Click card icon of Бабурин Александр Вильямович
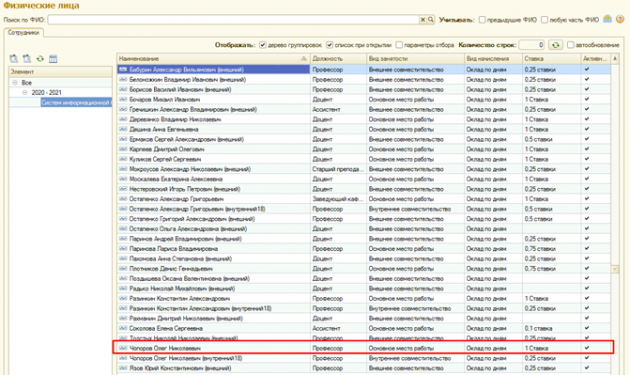 coord(123,70)
